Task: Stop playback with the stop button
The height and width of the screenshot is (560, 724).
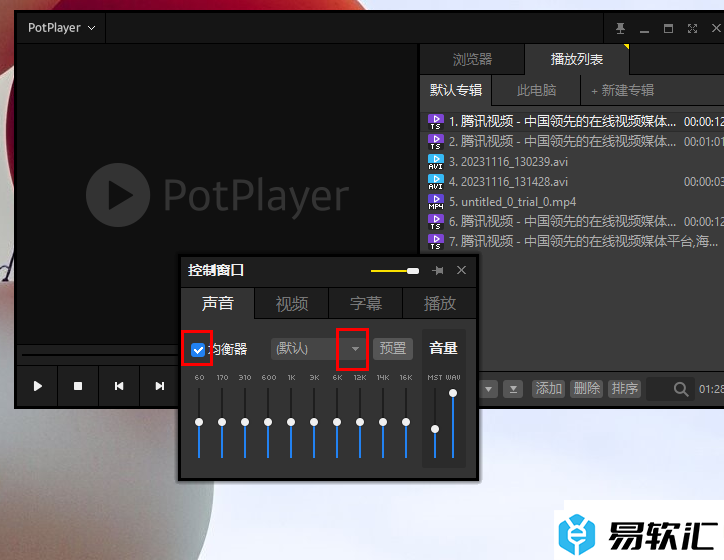Action: (78, 386)
